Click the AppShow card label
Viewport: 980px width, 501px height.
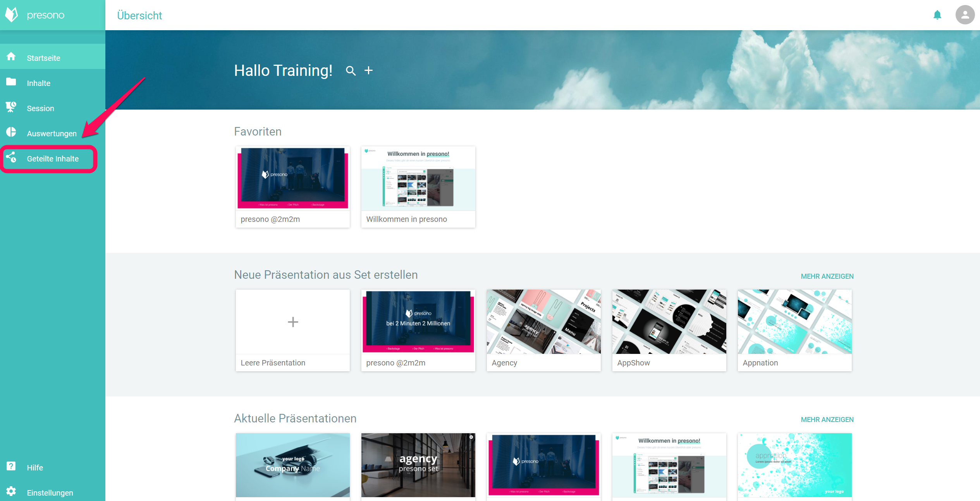634,363
